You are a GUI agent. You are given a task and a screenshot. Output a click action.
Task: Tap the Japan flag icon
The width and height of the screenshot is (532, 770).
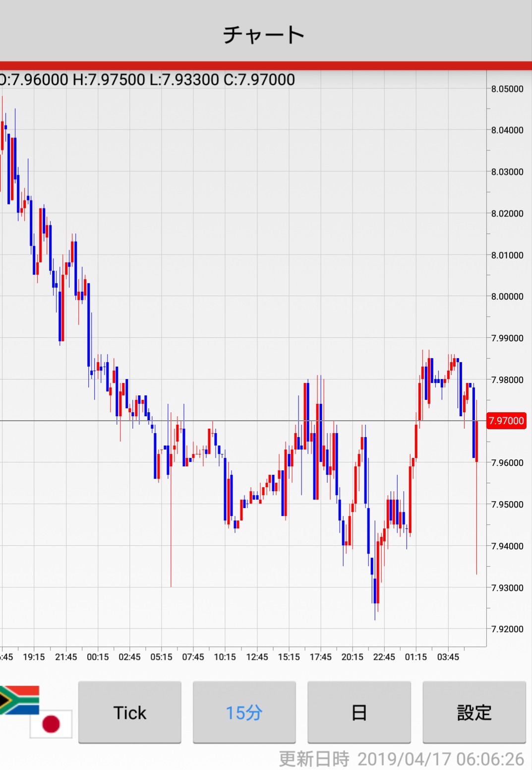click(51, 724)
